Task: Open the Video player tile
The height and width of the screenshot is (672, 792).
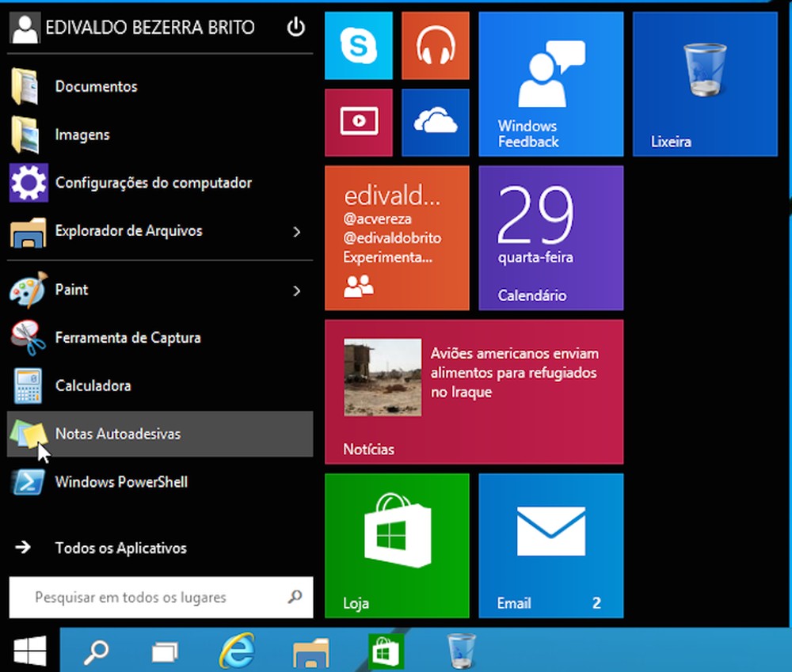Action: tap(359, 123)
